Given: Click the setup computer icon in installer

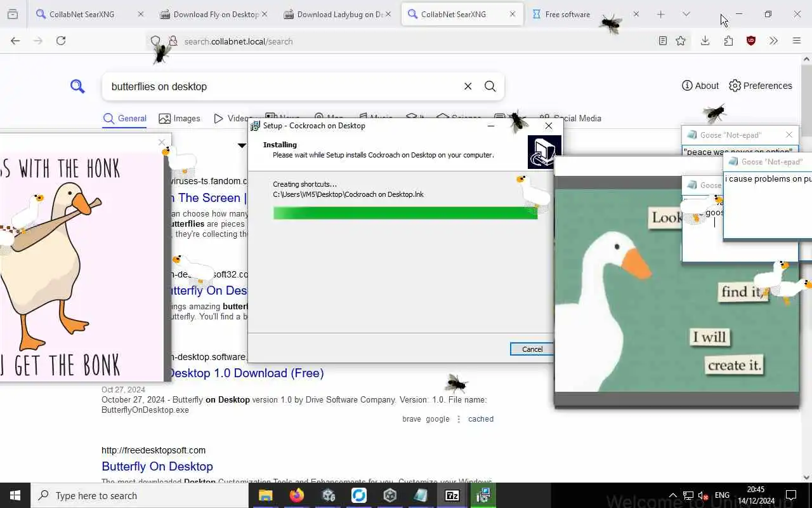Looking at the screenshot, I should [544, 152].
